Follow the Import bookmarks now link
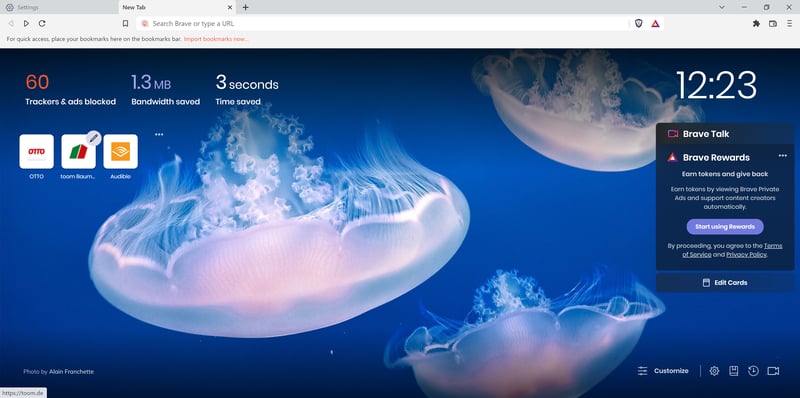 pos(215,39)
